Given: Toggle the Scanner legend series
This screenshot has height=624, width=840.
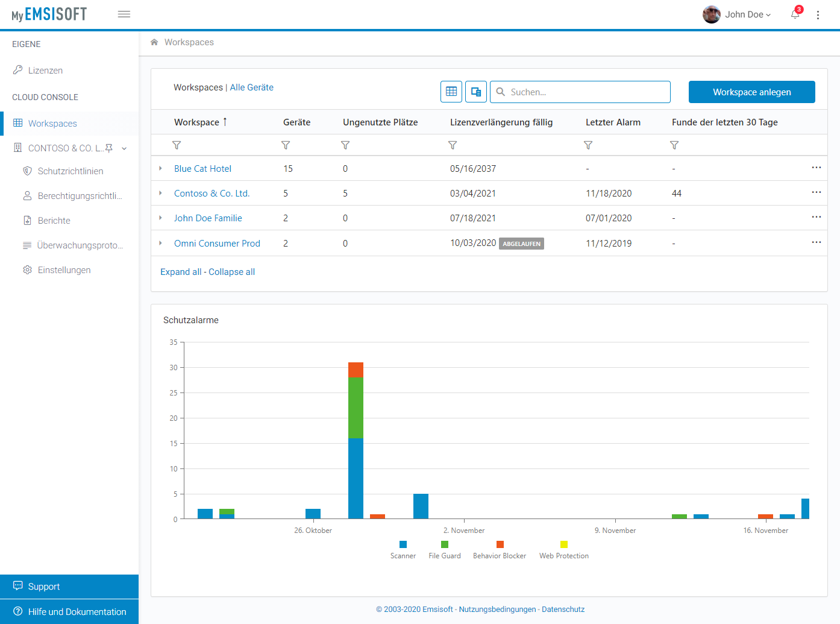Looking at the screenshot, I should [x=403, y=550].
